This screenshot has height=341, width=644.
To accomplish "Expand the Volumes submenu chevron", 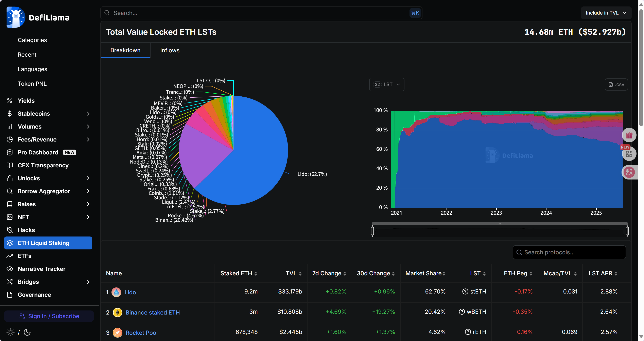I will pyautogui.click(x=88, y=127).
